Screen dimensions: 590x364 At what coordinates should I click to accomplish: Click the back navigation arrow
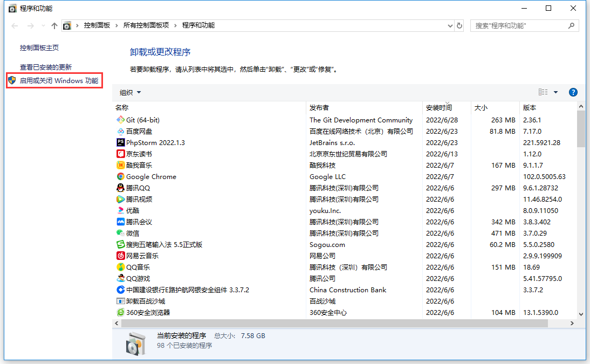15,25
